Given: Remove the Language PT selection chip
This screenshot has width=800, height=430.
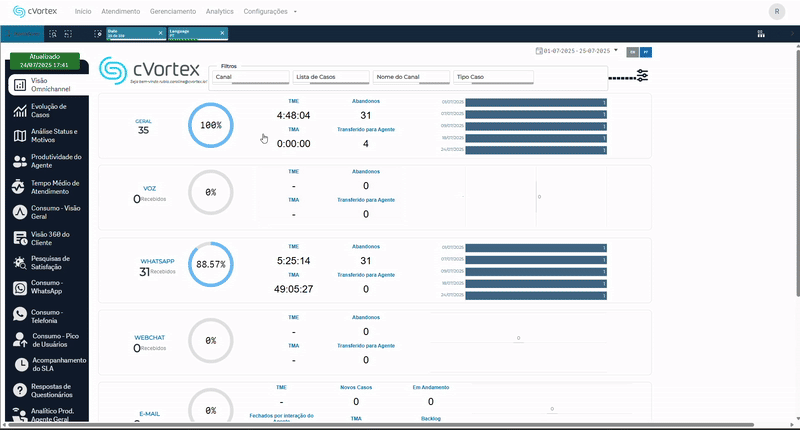Looking at the screenshot, I should [x=224, y=33].
